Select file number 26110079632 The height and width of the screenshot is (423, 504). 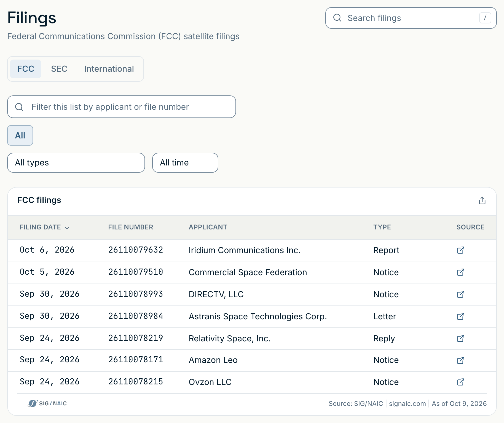(136, 250)
